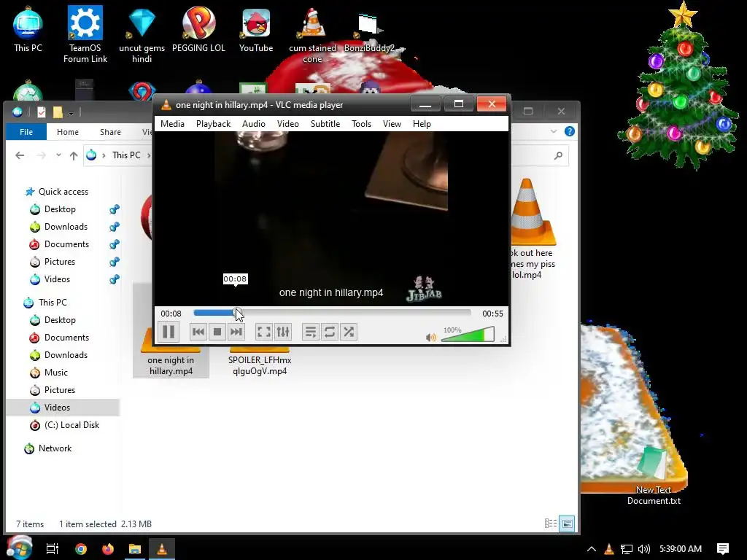The width and height of the screenshot is (747, 560).
Task: Open the network tray icon
Action: pyautogui.click(x=627, y=548)
